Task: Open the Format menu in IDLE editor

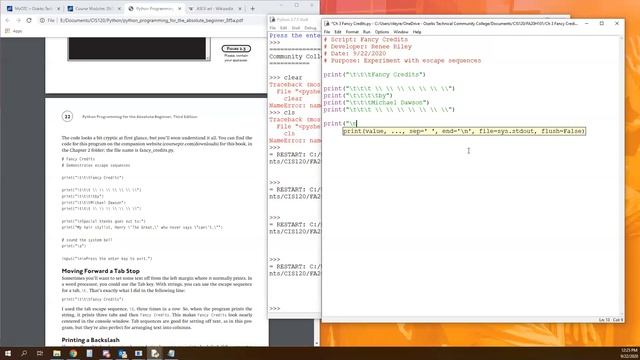Action: coord(352,32)
